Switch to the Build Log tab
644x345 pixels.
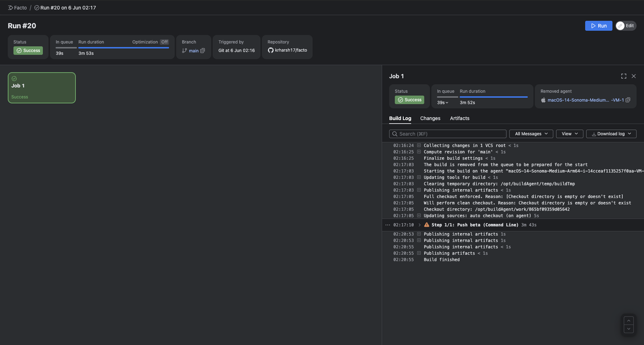pyautogui.click(x=400, y=119)
